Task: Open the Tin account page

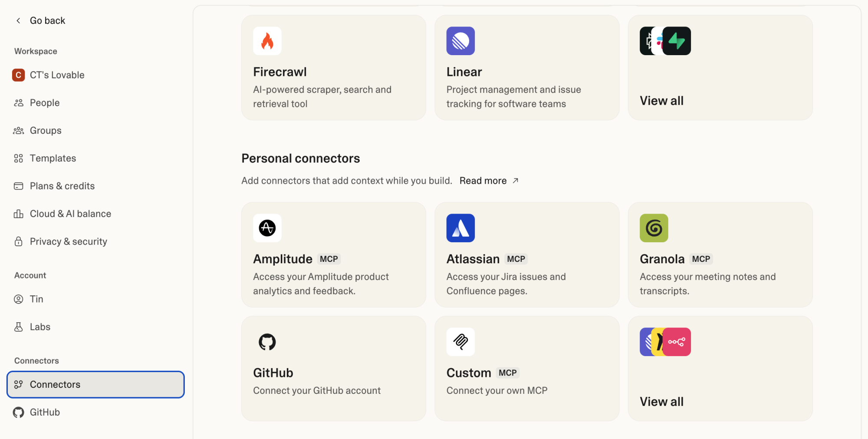Action: (x=36, y=299)
